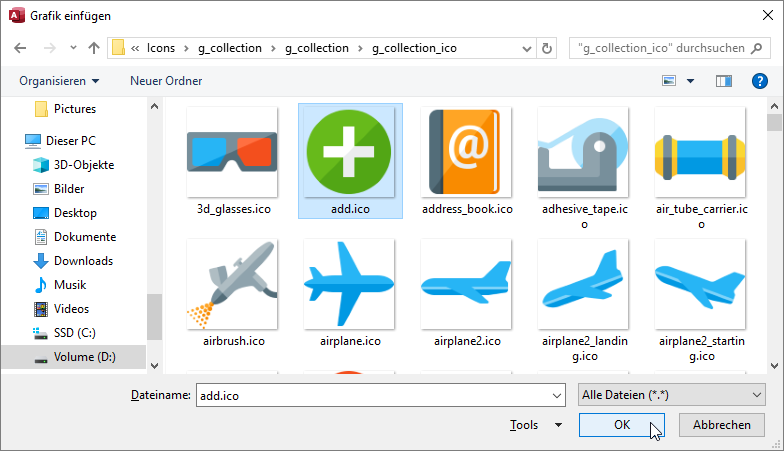784x451 pixels.
Task: Pick the adhesive_tape.ico icon
Action: click(583, 152)
